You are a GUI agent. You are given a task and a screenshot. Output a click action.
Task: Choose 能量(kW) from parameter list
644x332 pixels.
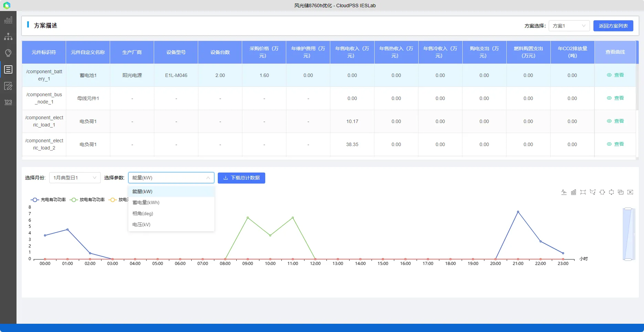tap(171, 191)
